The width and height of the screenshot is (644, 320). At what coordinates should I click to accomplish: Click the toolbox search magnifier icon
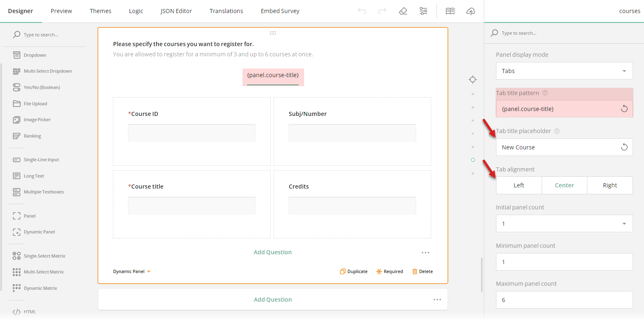17,35
